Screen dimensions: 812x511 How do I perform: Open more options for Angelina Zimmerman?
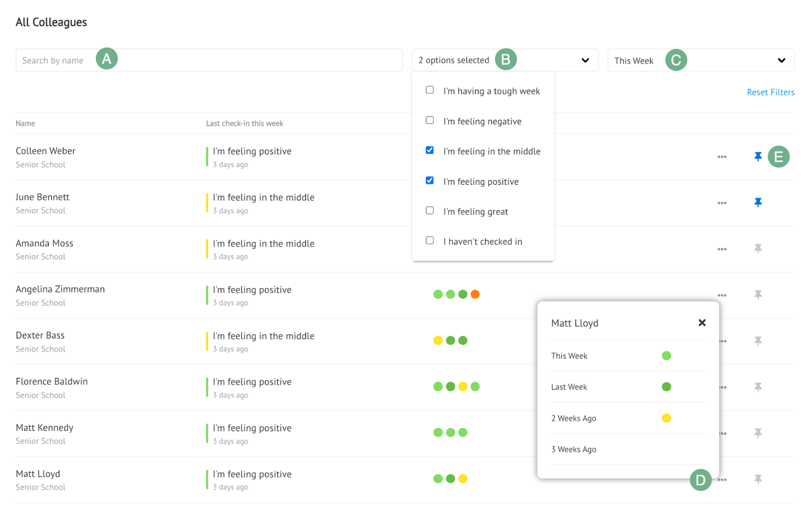pyautogui.click(x=722, y=295)
